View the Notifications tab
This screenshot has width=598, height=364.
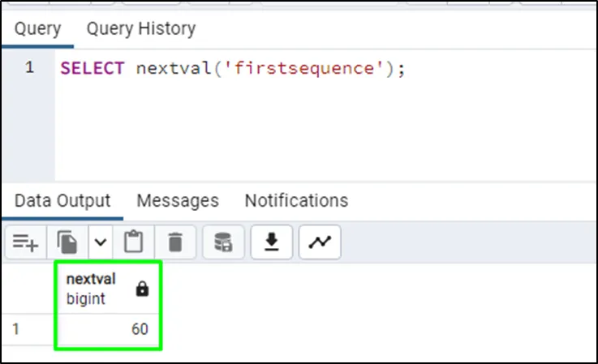296,200
